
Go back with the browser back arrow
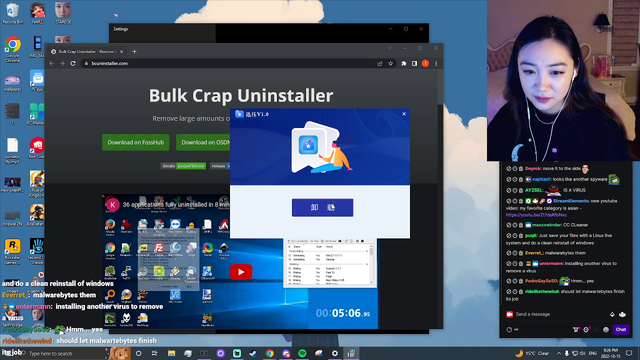[51, 63]
